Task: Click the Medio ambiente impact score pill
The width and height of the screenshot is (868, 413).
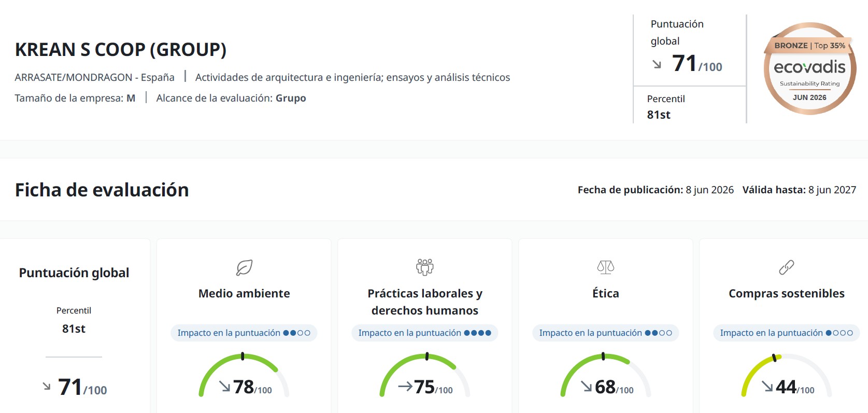Action: (x=244, y=333)
